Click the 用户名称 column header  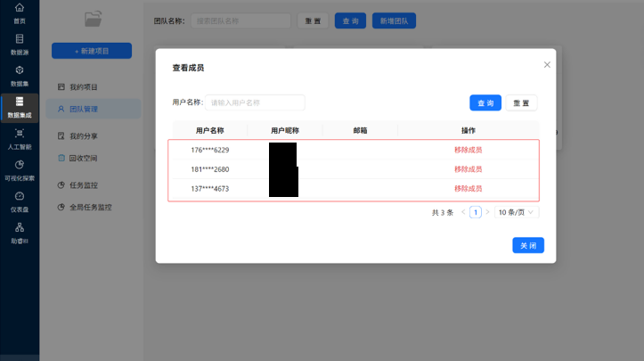210,130
